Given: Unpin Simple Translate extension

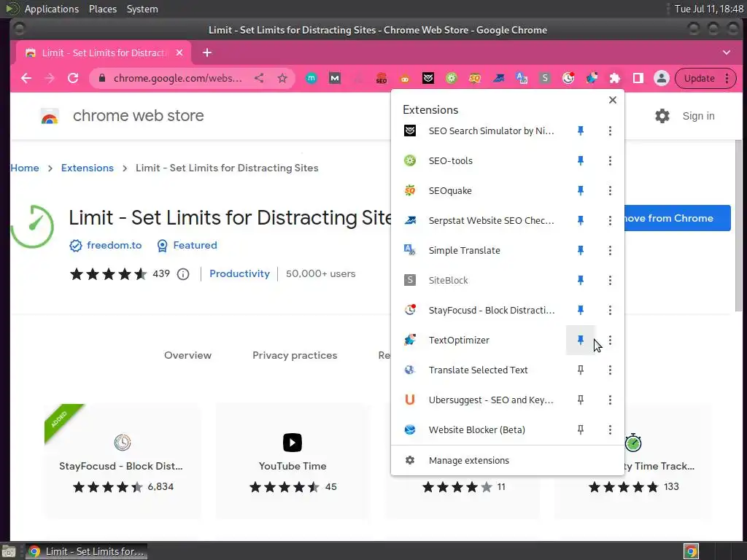Looking at the screenshot, I should pos(580,251).
